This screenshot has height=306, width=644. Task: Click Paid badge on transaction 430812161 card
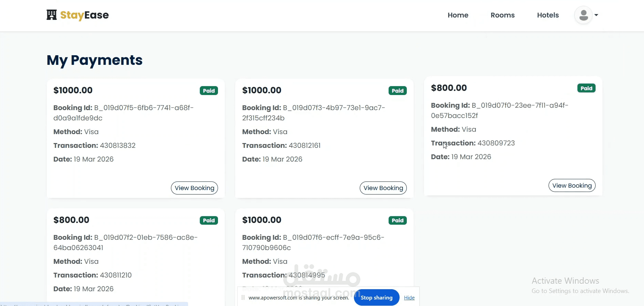point(398,91)
